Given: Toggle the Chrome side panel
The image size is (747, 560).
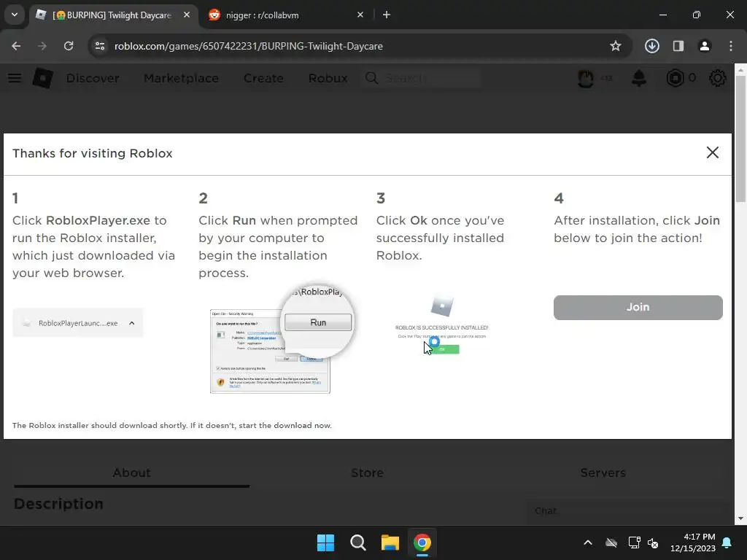Looking at the screenshot, I should pos(678,46).
